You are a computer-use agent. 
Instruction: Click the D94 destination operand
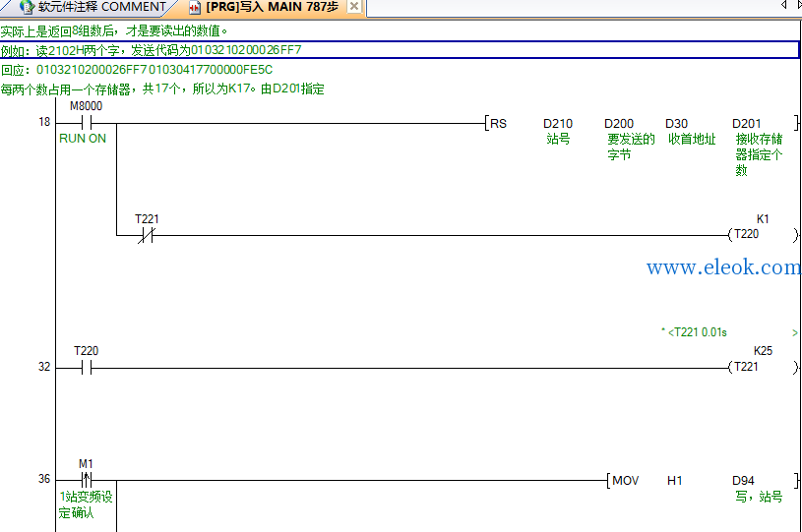click(x=743, y=481)
